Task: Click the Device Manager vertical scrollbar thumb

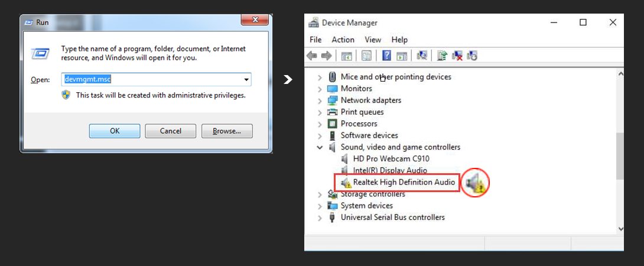Action: [x=620, y=156]
